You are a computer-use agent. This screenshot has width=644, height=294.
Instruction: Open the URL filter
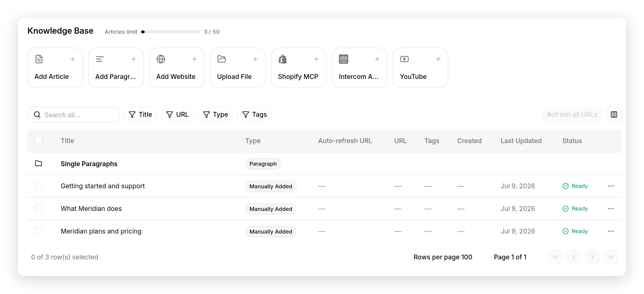(177, 114)
